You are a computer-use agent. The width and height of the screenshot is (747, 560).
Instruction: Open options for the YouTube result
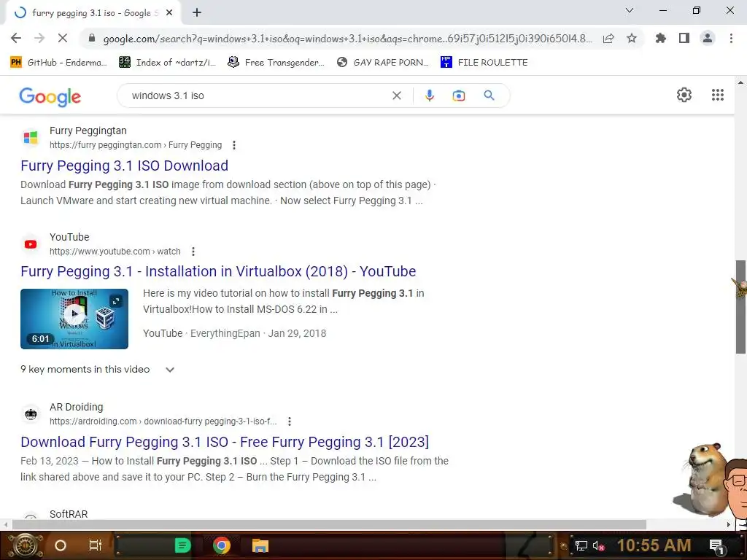193,252
